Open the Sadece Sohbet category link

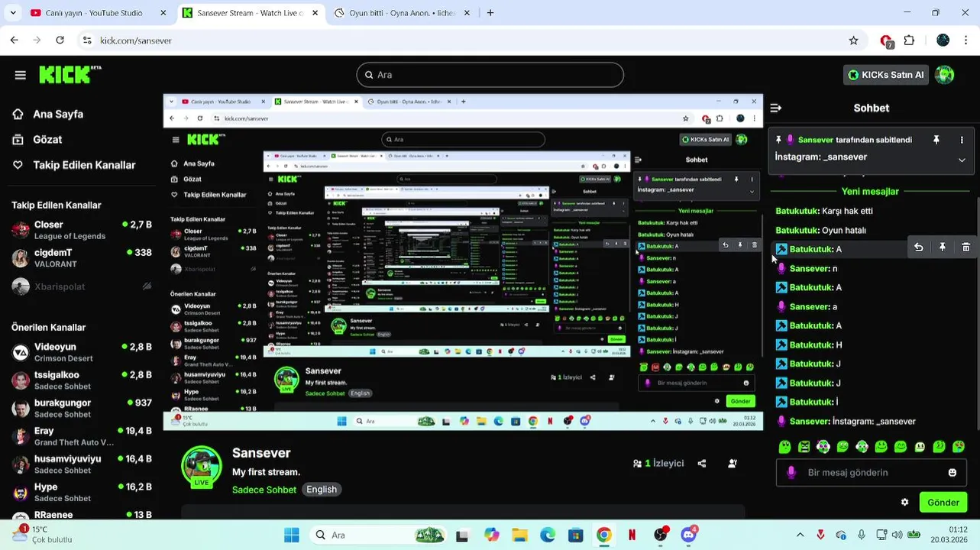pos(264,490)
